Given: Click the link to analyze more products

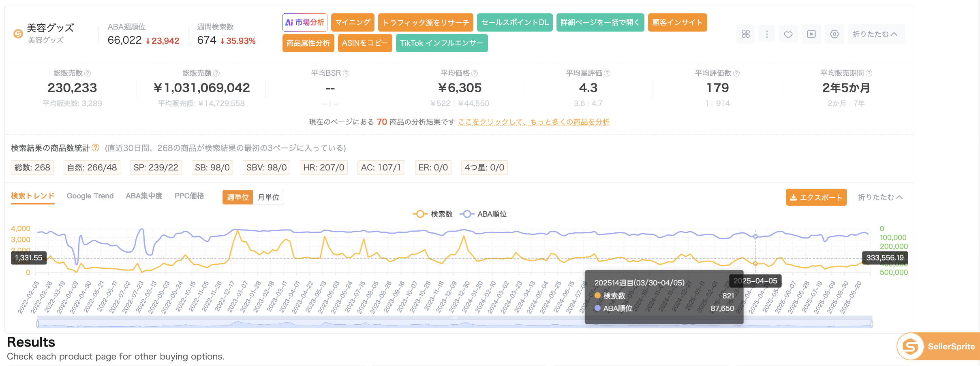Looking at the screenshot, I should tap(533, 122).
